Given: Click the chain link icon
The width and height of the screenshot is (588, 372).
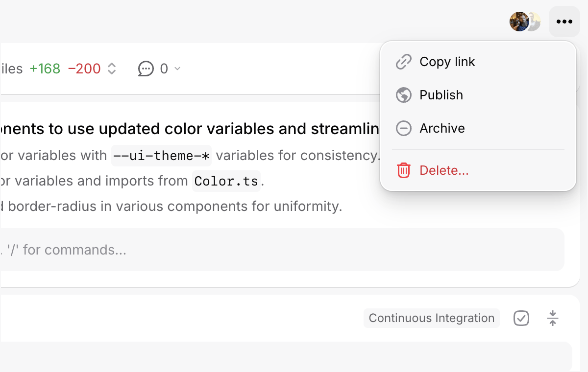Looking at the screenshot, I should click(403, 62).
